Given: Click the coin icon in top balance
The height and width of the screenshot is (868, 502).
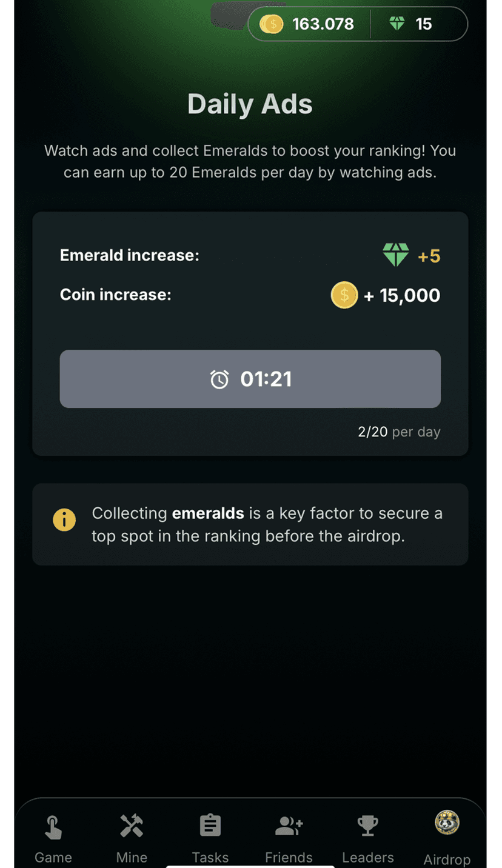Looking at the screenshot, I should (x=272, y=24).
